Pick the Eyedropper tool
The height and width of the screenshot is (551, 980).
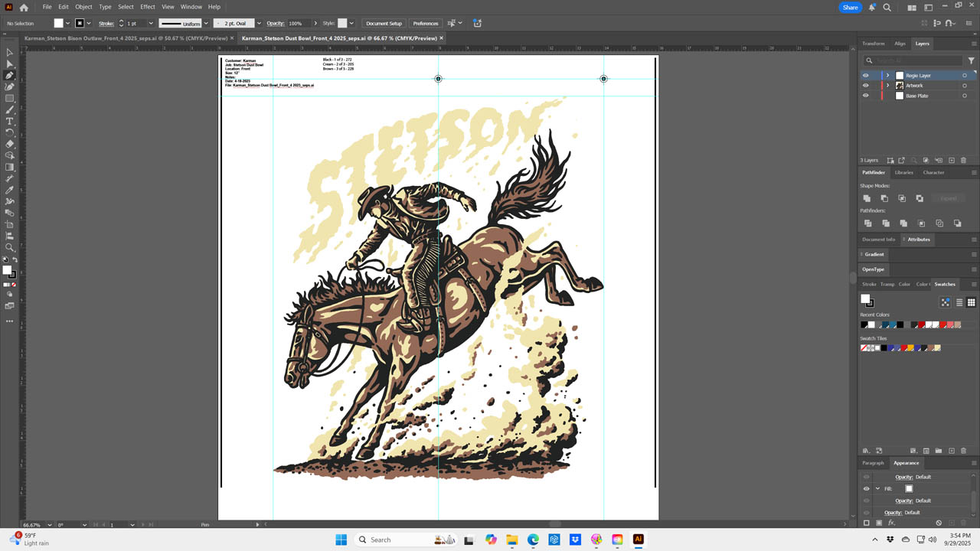click(10, 190)
